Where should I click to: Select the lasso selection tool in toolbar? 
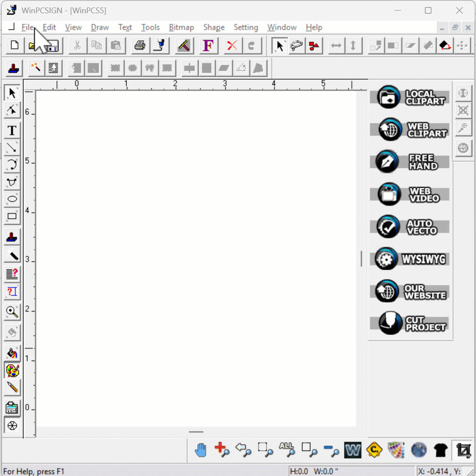pyautogui.click(x=296, y=45)
